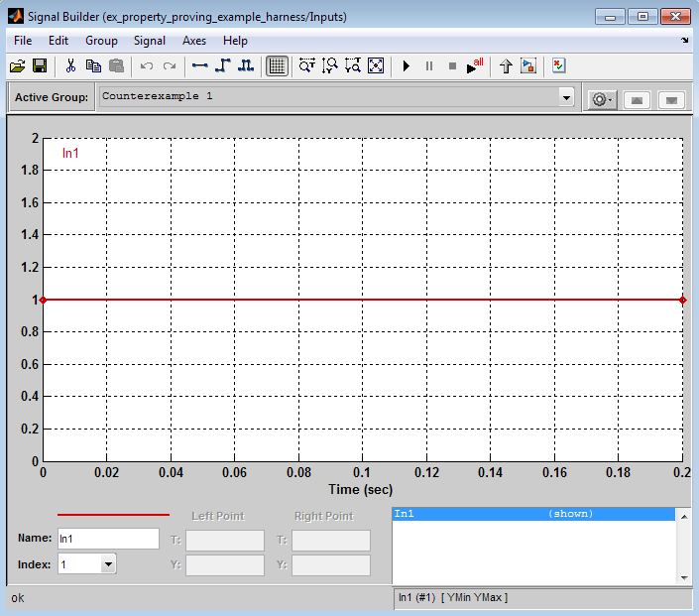Open the File menu

(23, 41)
